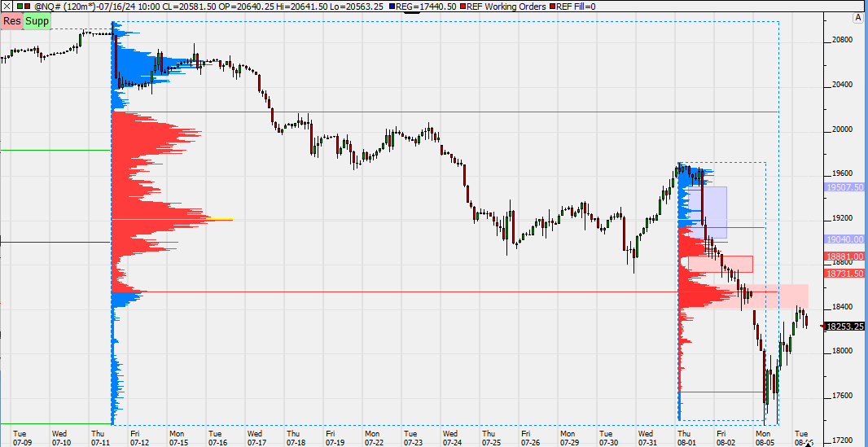Select the small red zone near 18800

(x=720, y=265)
